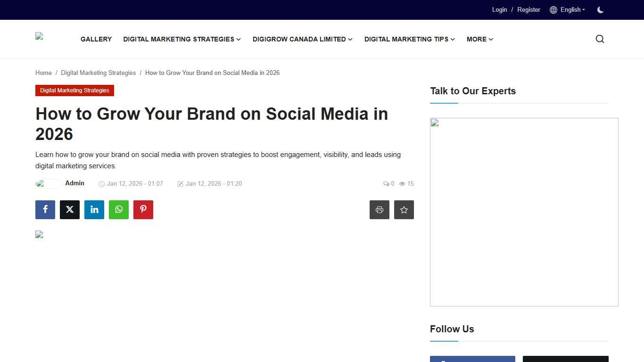Share the article via WhatsApp
Viewport: 644px width, 362px height.
click(118, 209)
